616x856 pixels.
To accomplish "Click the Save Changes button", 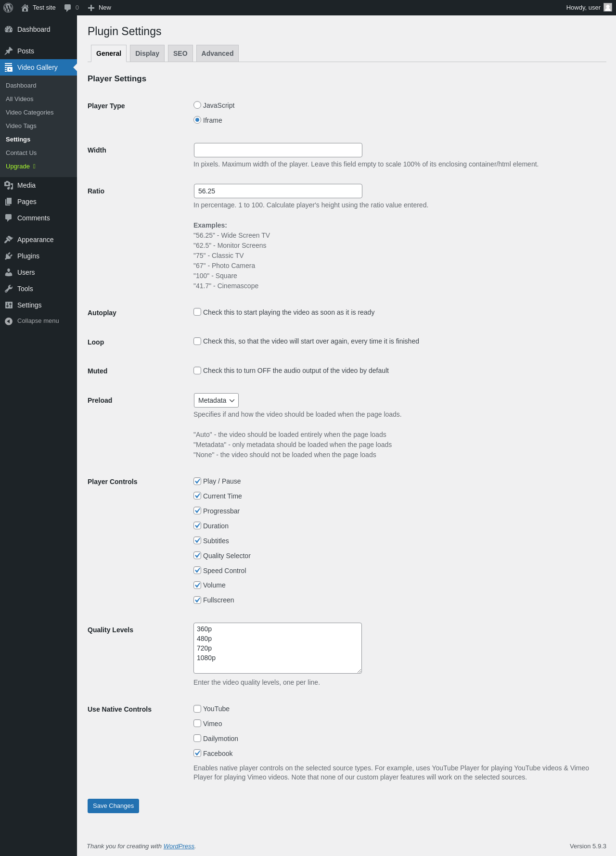I will point(113,806).
